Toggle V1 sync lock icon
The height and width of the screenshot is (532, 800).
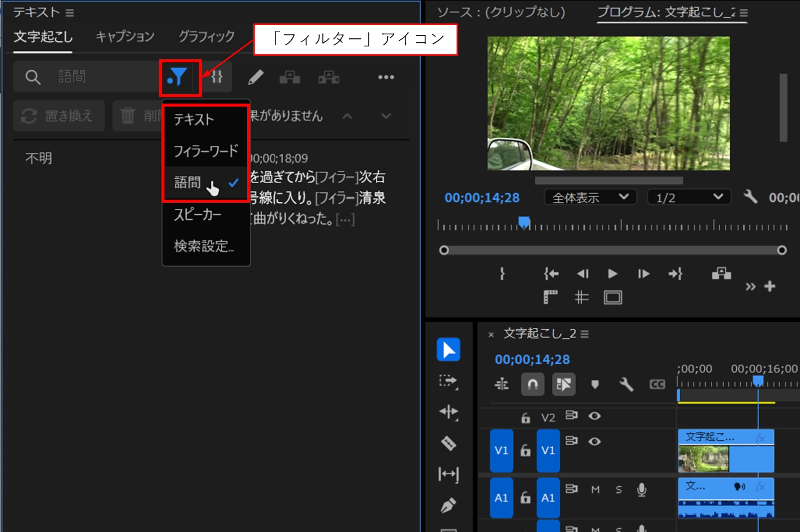pyautogui.click(x=571, y=440)
